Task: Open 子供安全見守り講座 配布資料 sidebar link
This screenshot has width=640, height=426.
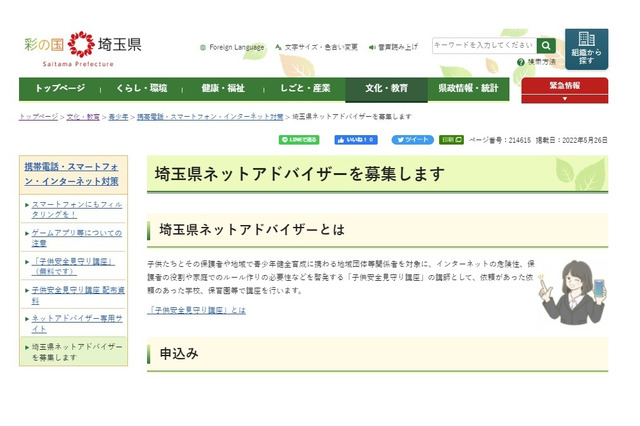Action: 78,295
